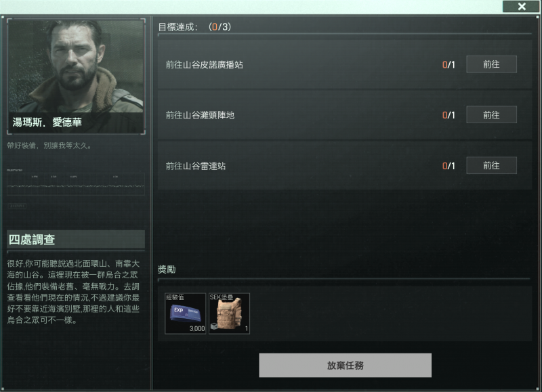
Task: Close the mission window with X
Action: tap(522, 6)
